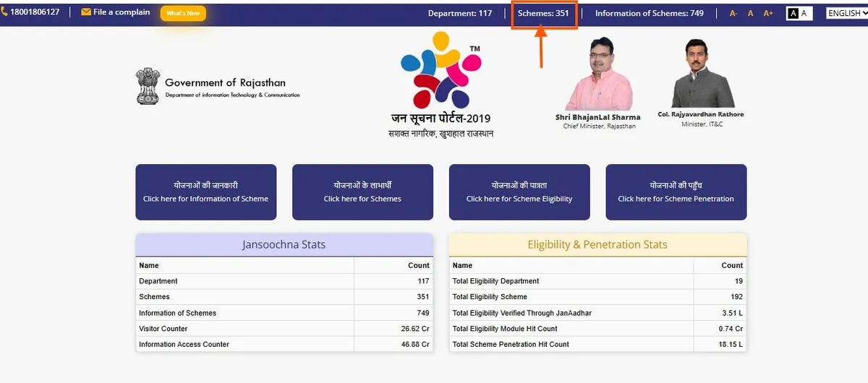Screen dimensions: 868x383
Task: Click Chief Minister Bhajanlal Sharma photo
Action: coord(598,74)
